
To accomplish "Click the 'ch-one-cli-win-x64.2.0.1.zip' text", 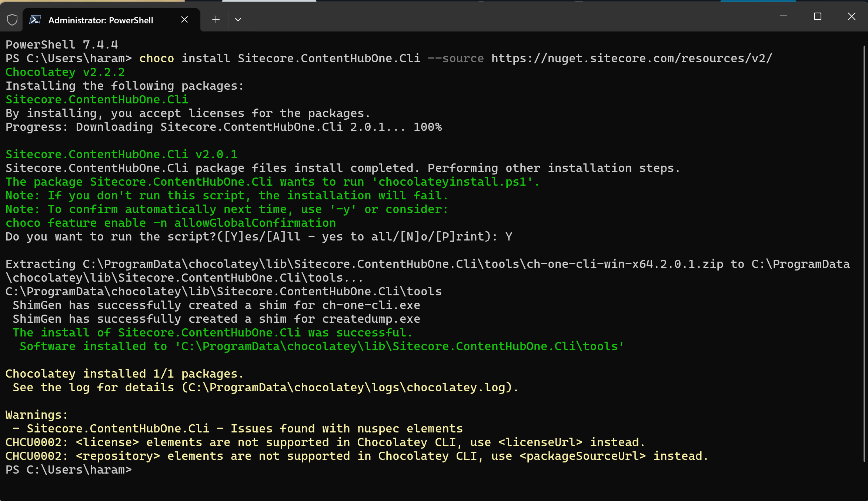I will click(625, 264).
